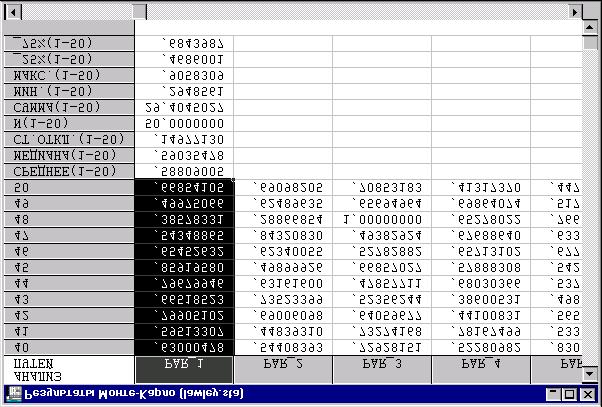Select the СТ.ОТКЛ.(1-50) row header
Viewport: 602px width, 407px height.
[x=69, y=139]
